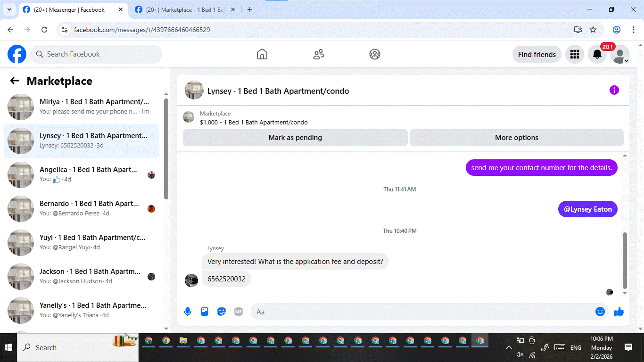Reload the page

pos(44,30)
